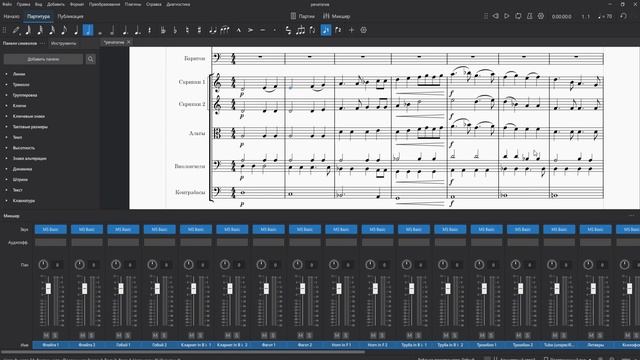The height and width of the screenshot is (360, 640).
Task: Open the Плагины menu
Action: [x=133, y=4]
